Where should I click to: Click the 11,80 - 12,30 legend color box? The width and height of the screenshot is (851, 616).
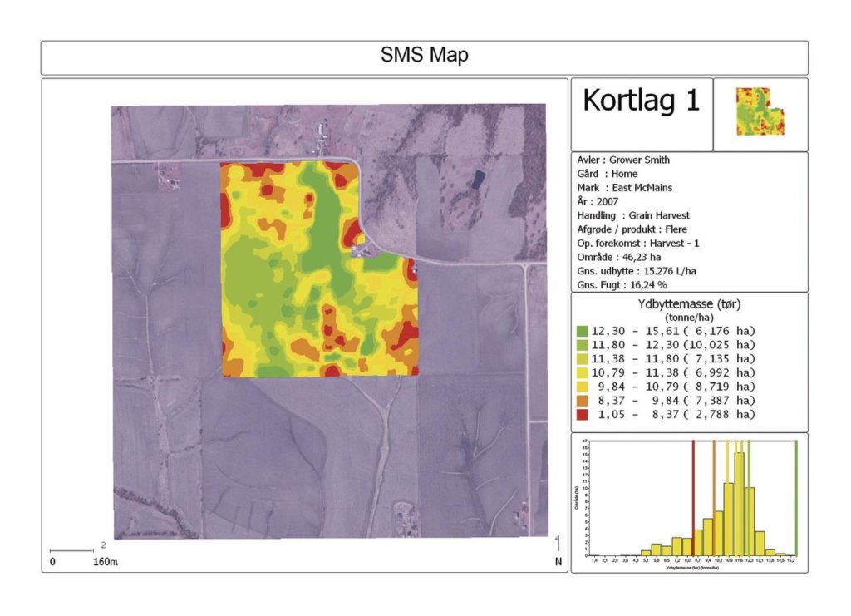pos(581,345)
